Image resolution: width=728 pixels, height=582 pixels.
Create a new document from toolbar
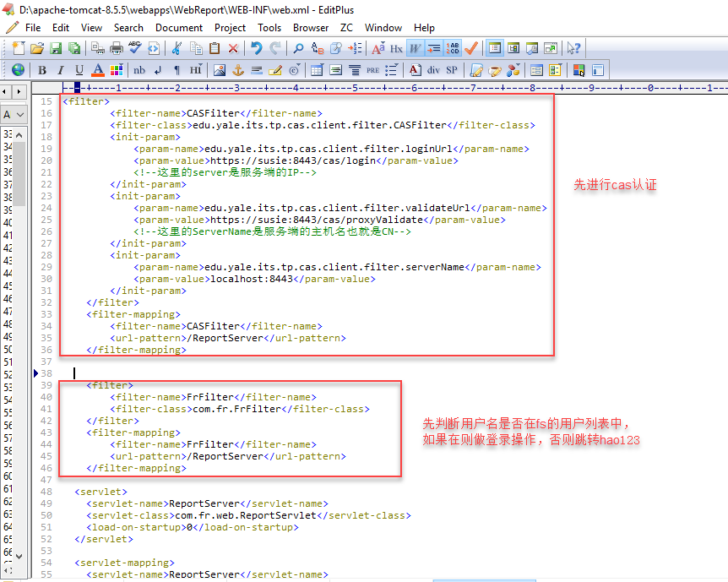tap(18, 48)
